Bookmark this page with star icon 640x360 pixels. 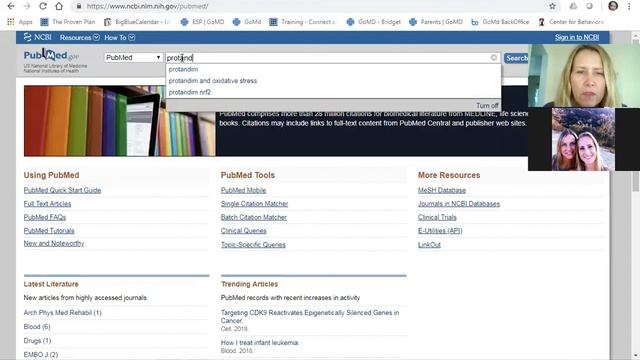point(552,6)
